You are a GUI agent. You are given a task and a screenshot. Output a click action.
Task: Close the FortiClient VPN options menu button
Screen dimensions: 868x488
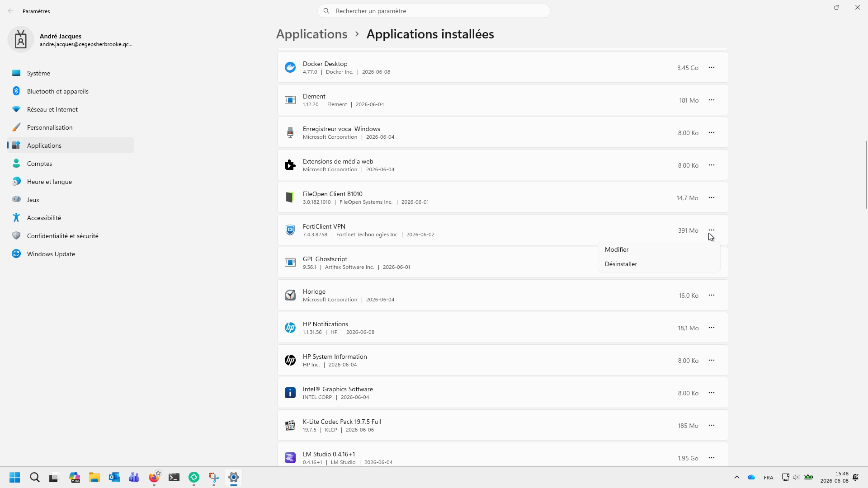(712, 230)
